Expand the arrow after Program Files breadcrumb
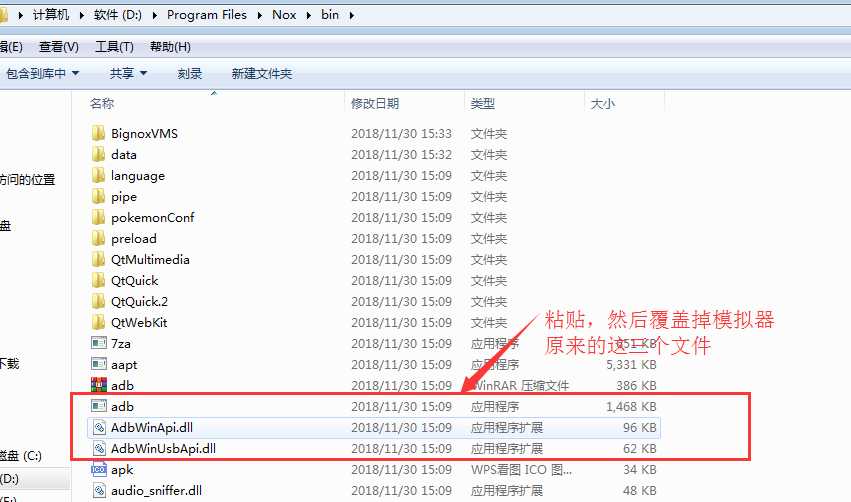Image resolution: width=851 pixels, height=502 pixels. 259,15
